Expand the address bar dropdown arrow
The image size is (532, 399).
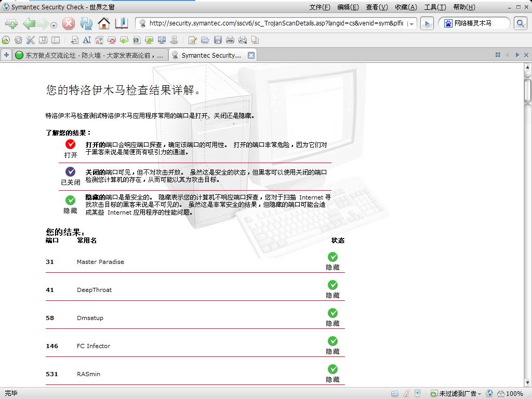(411, 24)
